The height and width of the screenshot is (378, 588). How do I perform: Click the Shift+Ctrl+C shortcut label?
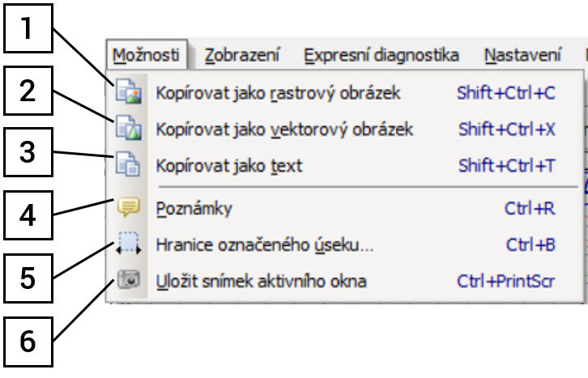tap(506, 93)
